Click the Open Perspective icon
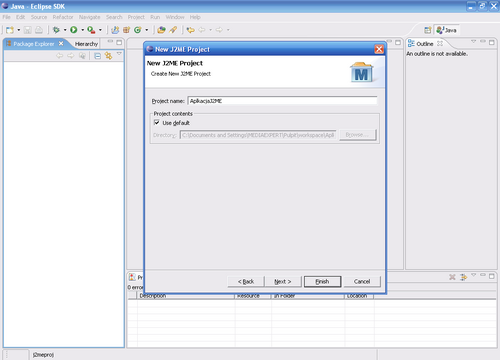Image resolution: width=500 pixels, height=360 pixels. point(428,30)
